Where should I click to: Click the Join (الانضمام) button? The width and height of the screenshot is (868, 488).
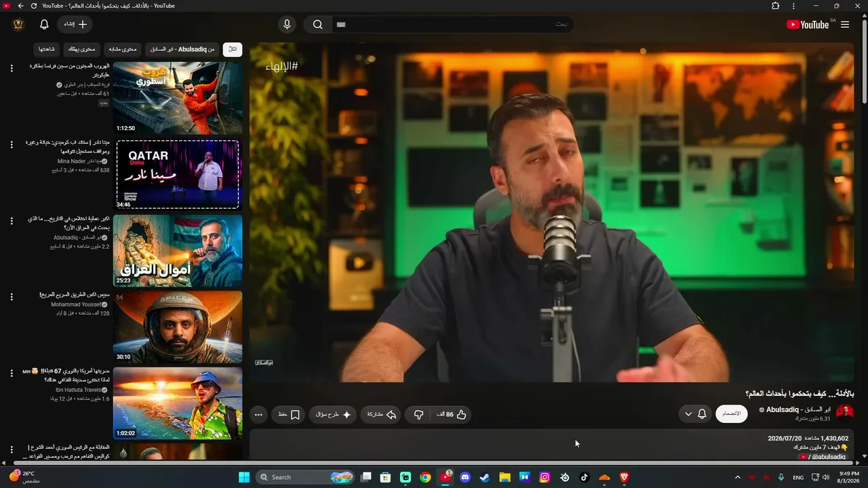tap(732, 414)
